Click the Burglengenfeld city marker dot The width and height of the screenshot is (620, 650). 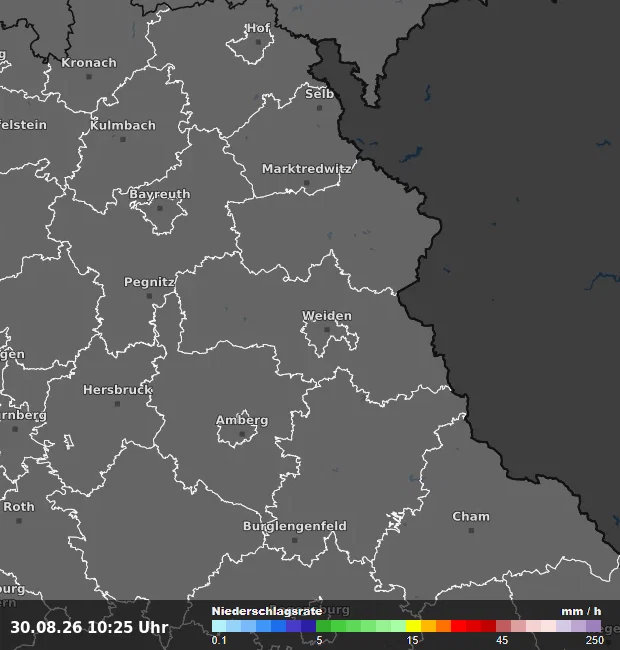(x=295, y=540)
